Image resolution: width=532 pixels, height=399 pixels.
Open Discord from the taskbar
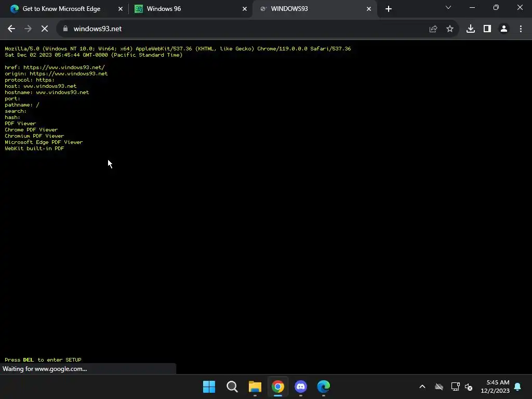(301, 387)
